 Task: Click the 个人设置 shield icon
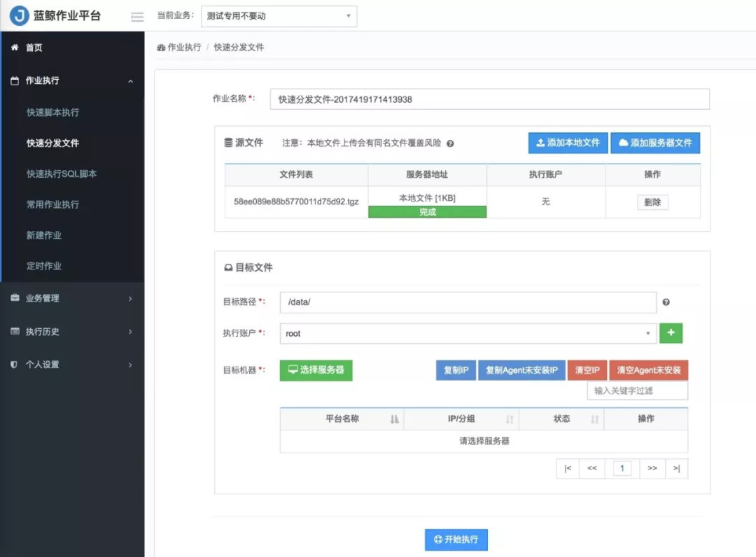click(x=14, y=365)
